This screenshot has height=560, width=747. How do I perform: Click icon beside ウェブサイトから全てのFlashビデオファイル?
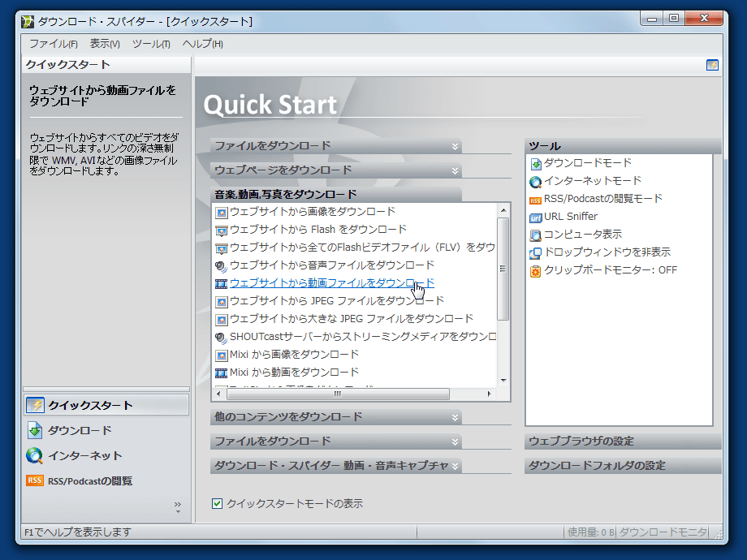point(221,248)
